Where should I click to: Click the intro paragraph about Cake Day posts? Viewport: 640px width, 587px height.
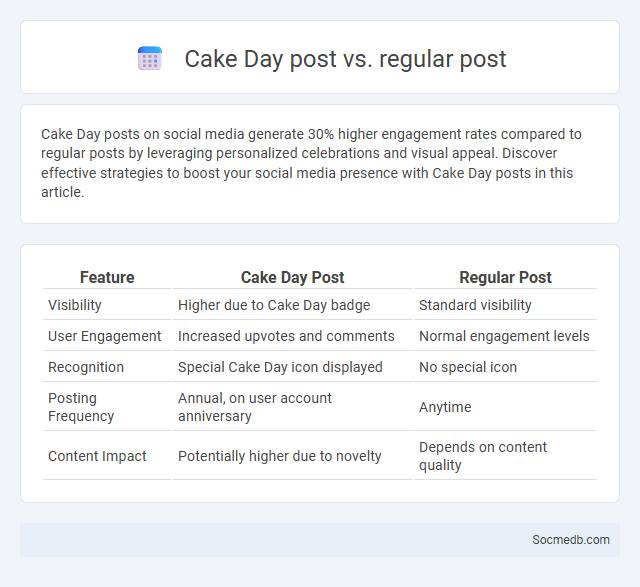[x=311, y=163]
